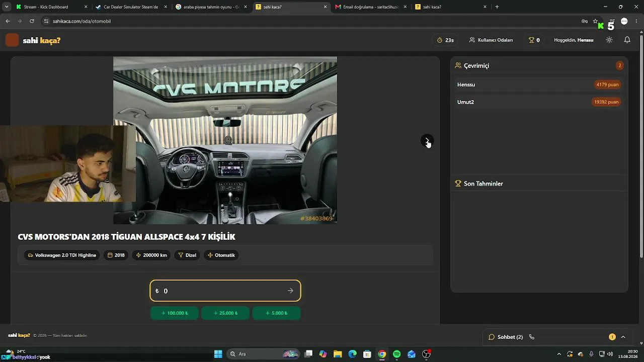This screenshot has height=362, width=644.
Task: Add 5.000 ₺ to the guess
Action: (x=276, y=313)
